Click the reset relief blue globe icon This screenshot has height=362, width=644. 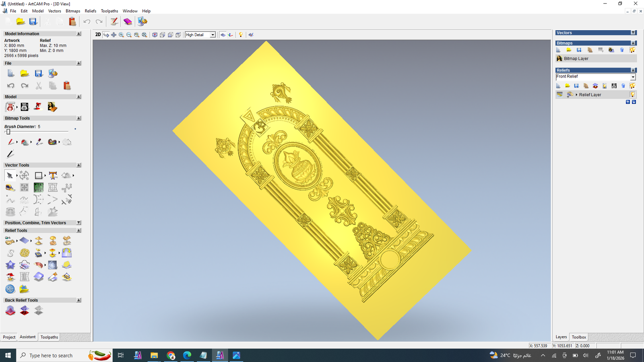(10, 289)
